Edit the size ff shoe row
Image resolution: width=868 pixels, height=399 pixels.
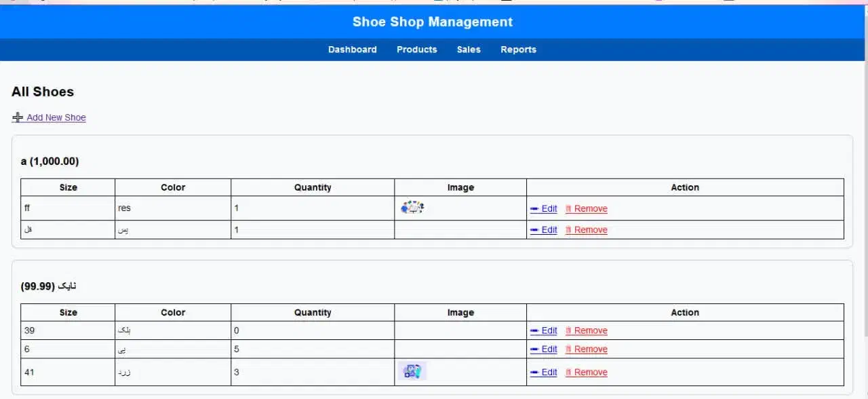pyautogui.click(x=543, y=208)
